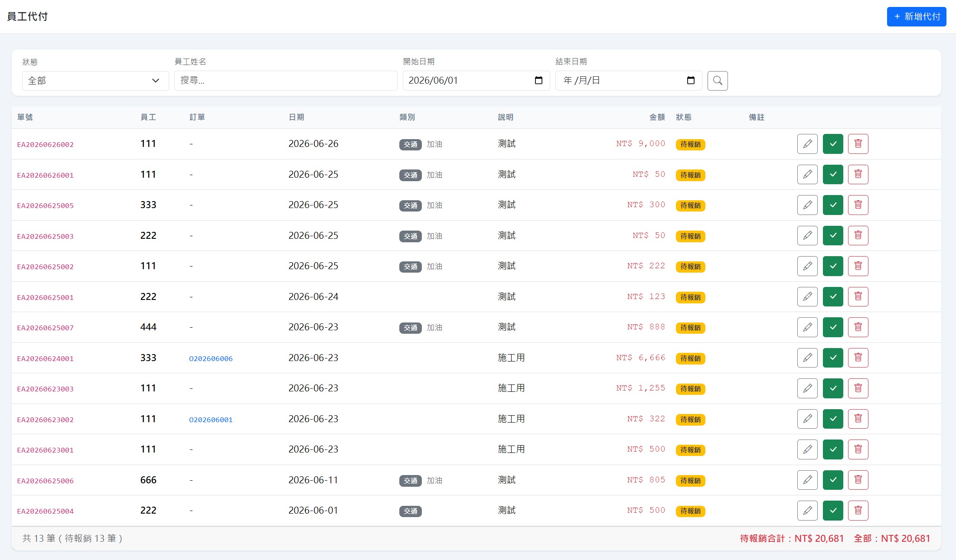
Task: Approve record EA20260623003
Action: [833, 388]
